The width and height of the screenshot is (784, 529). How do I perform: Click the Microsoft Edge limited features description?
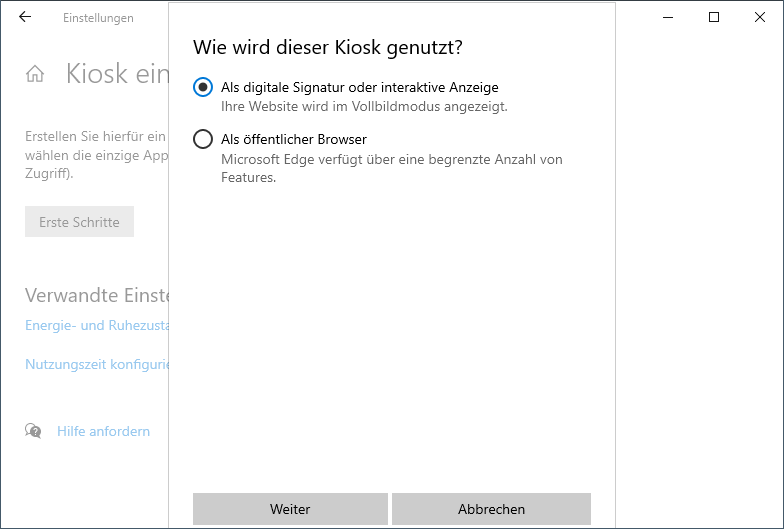pyautogui.click(x=391, y=168)
